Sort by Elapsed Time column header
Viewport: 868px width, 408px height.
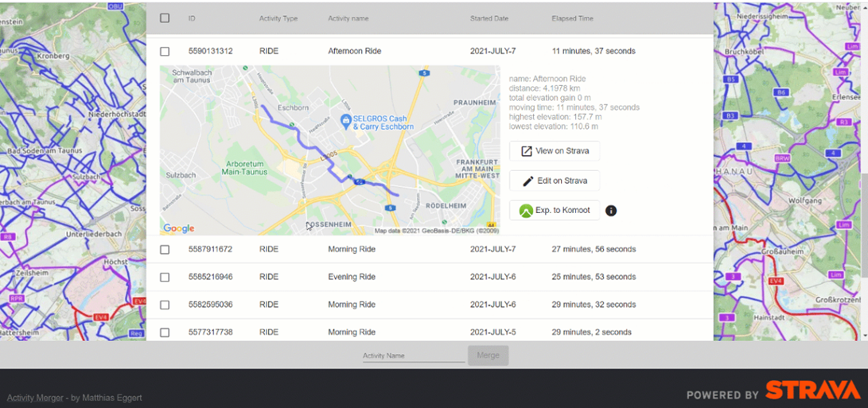pyautogui.click(x=572, y=18)
